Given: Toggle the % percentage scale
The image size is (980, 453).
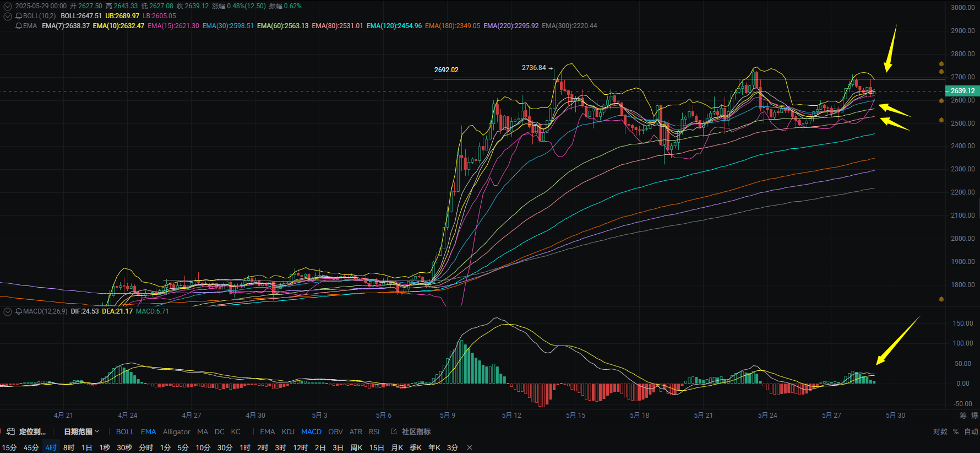Looking at the screenshot, I should point(956,432).
